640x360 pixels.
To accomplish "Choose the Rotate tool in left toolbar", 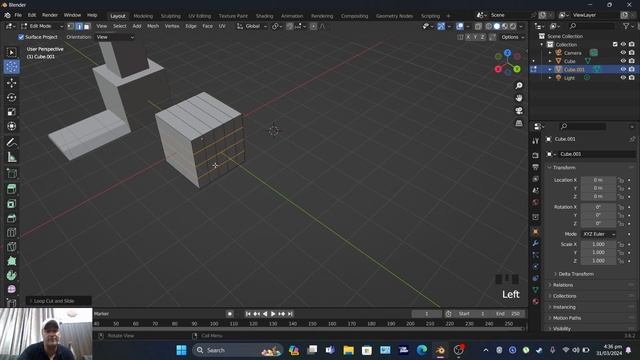I will [11, 97].
